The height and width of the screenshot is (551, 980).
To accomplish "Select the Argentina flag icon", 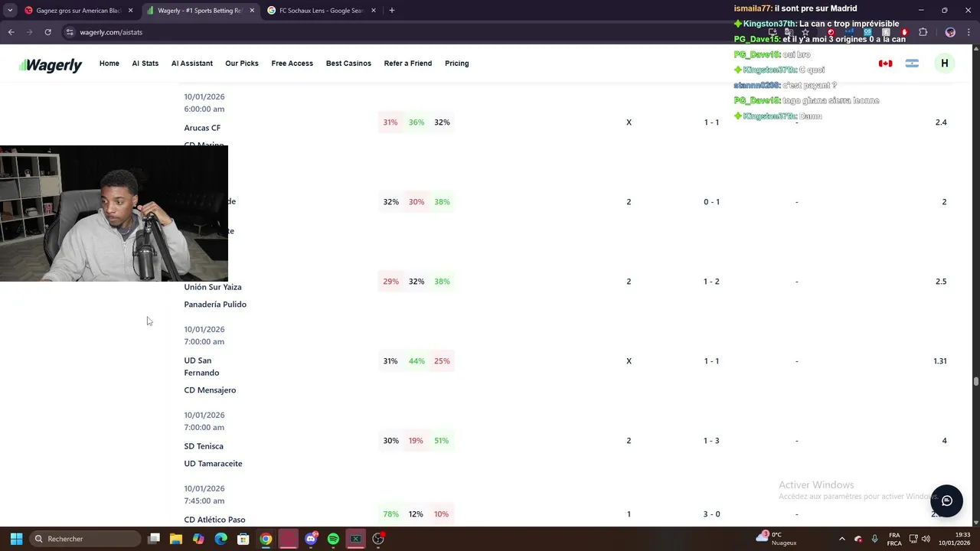I will 911,64.
